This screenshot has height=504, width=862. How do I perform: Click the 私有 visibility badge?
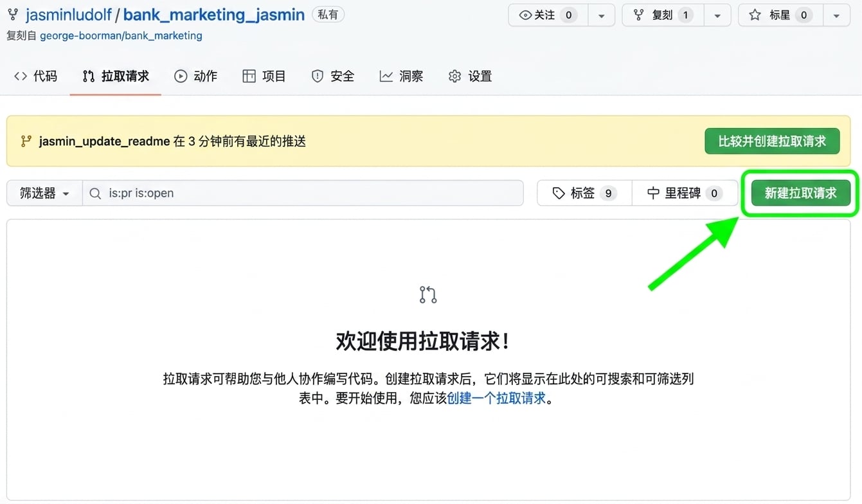click(328, 14)
